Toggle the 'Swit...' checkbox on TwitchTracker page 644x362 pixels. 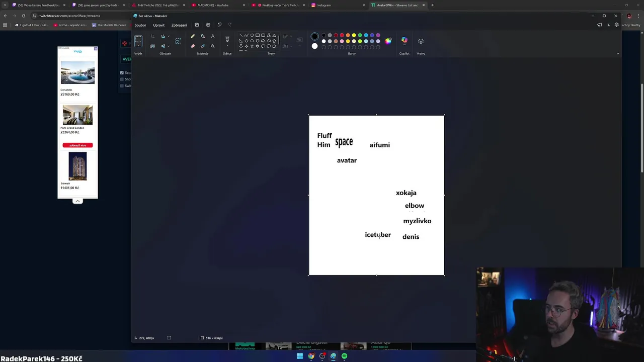tap(122, 86)
